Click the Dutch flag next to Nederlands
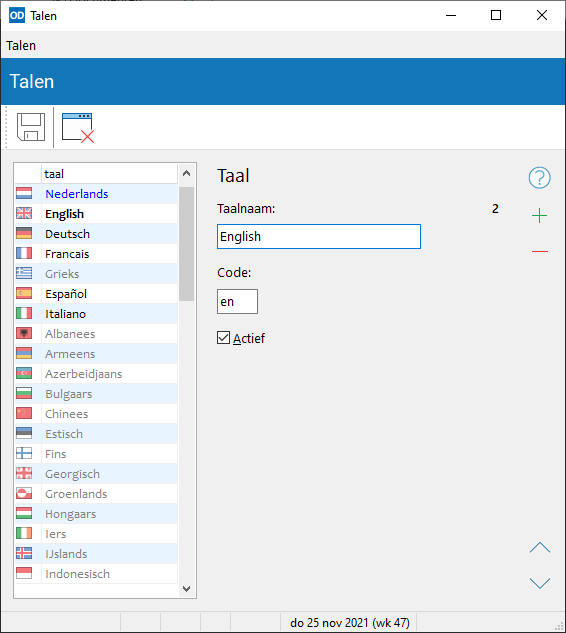This screenshot has width=566, height=633. pyautogui.click(x=24, y=193)
